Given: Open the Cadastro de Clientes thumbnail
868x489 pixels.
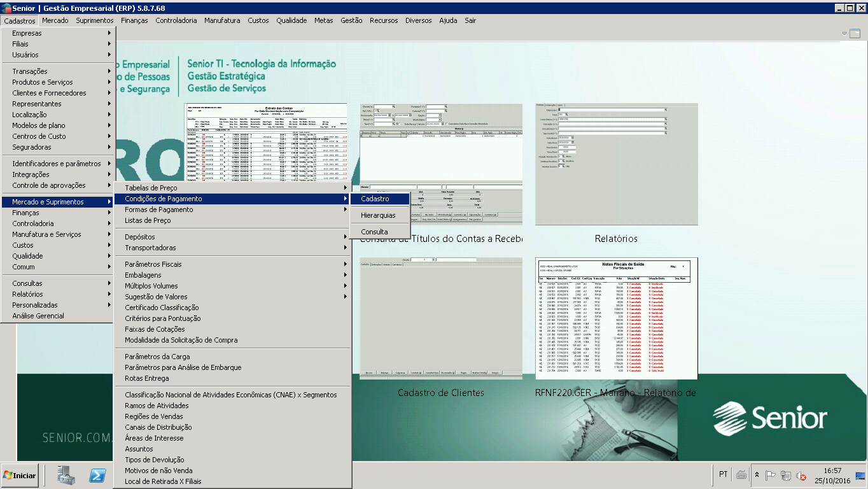Looking at the screenshot, I should [x=441, y=318].
